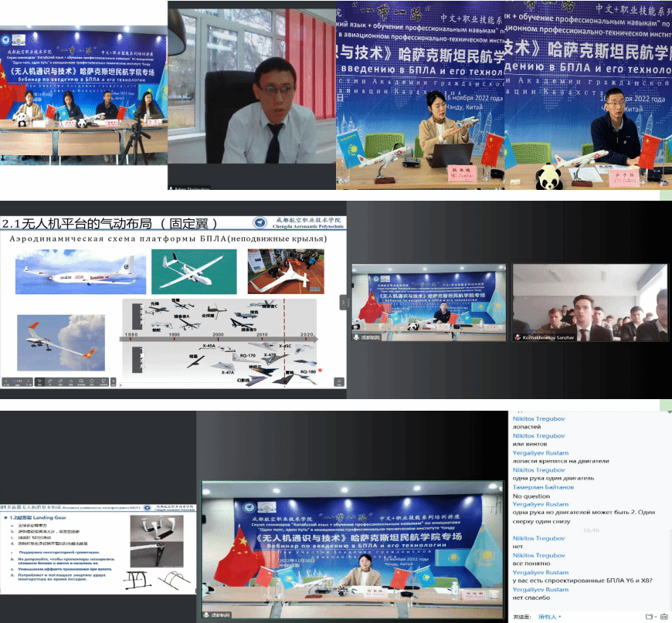Screen dimensions: 672x623
Task: Select the pen annotation tool
Action: [x=49, y=381]
